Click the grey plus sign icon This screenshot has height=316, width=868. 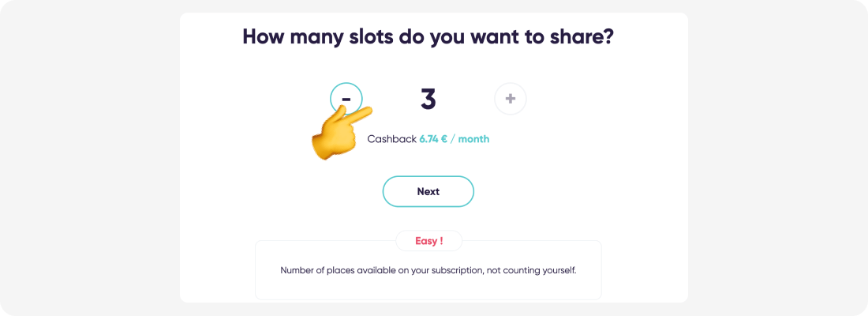coord(511,99)
